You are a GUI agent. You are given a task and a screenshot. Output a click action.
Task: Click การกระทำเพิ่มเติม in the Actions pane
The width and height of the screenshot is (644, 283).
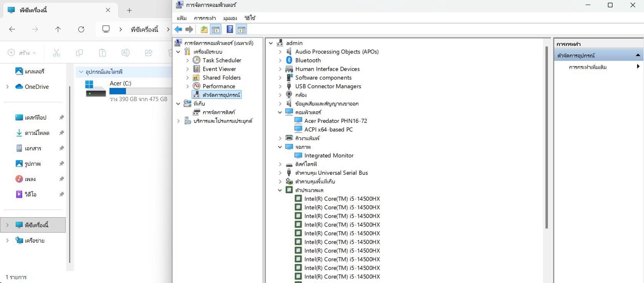[588, 67]
